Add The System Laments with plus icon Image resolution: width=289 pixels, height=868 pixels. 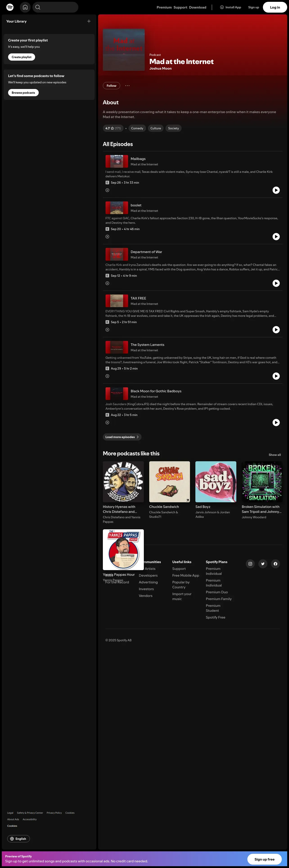(107, 376)
